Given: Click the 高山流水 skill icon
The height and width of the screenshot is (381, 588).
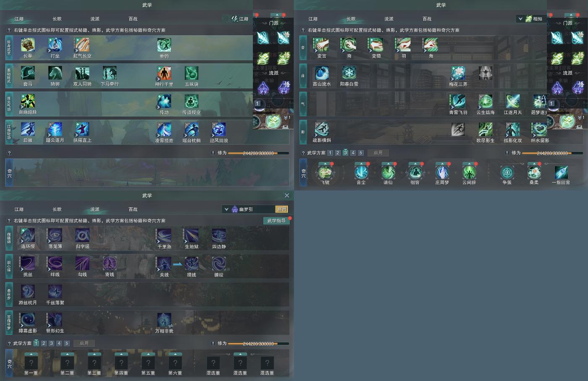Looking at the screenshot, I should point(322,73).
